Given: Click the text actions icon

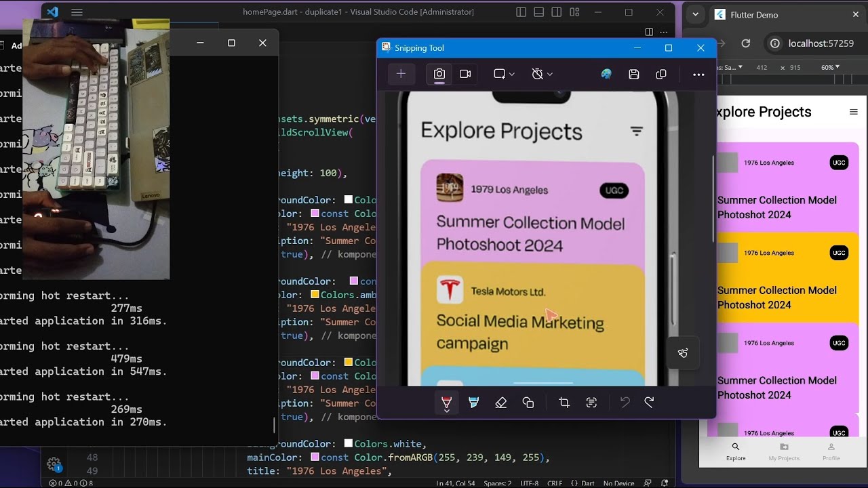Looking at the screenshot, I should [591, 403].
